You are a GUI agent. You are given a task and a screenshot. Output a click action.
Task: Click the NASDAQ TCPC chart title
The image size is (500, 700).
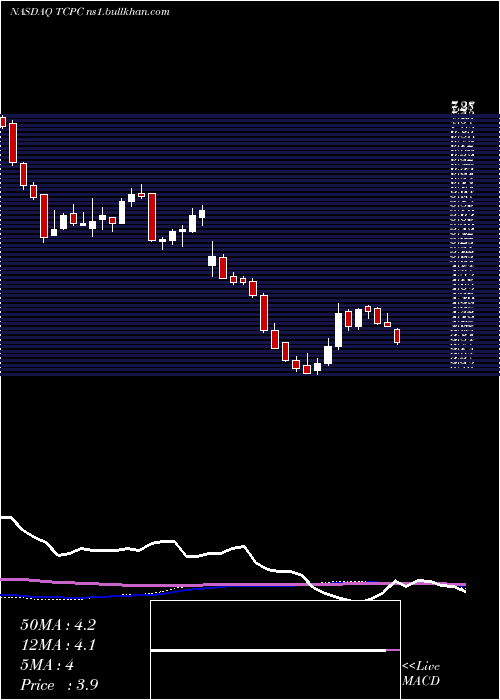(89, 12)
